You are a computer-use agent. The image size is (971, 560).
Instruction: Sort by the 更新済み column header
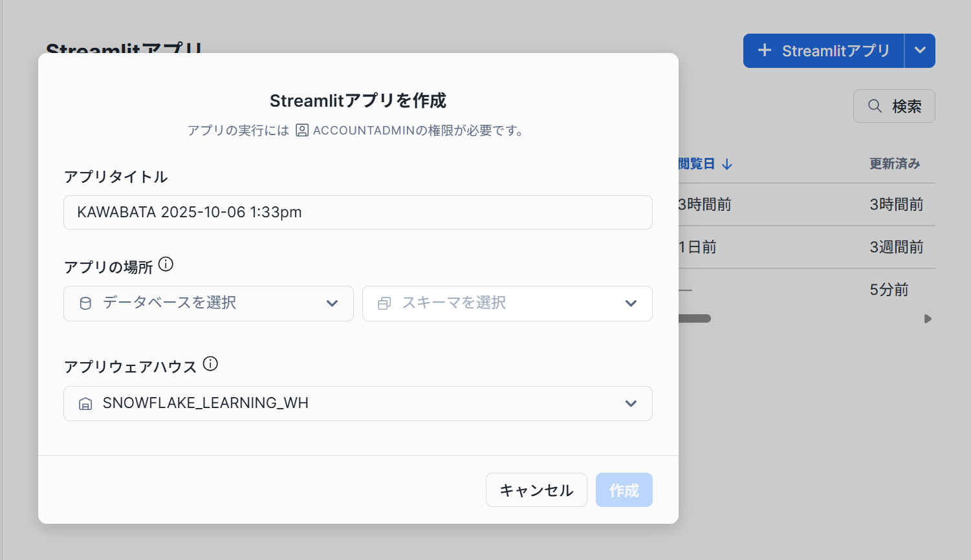pyautogui.click(x=894, y=164)
